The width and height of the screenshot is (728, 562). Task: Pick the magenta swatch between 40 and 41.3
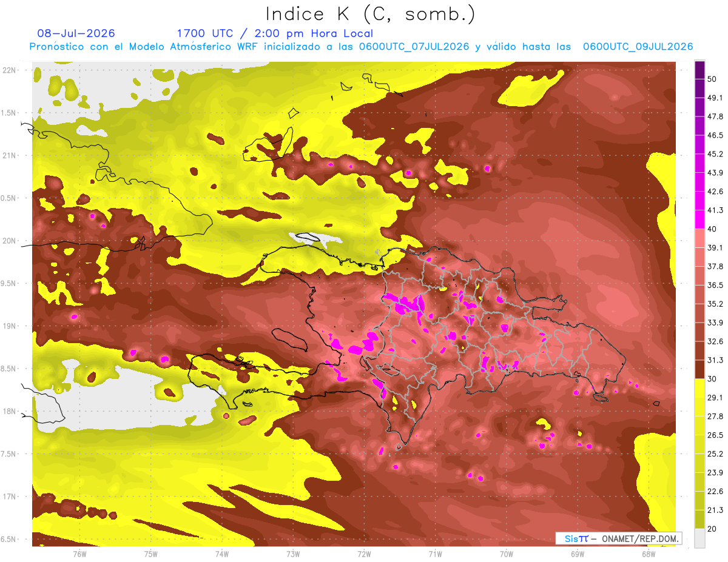(700, 219)
